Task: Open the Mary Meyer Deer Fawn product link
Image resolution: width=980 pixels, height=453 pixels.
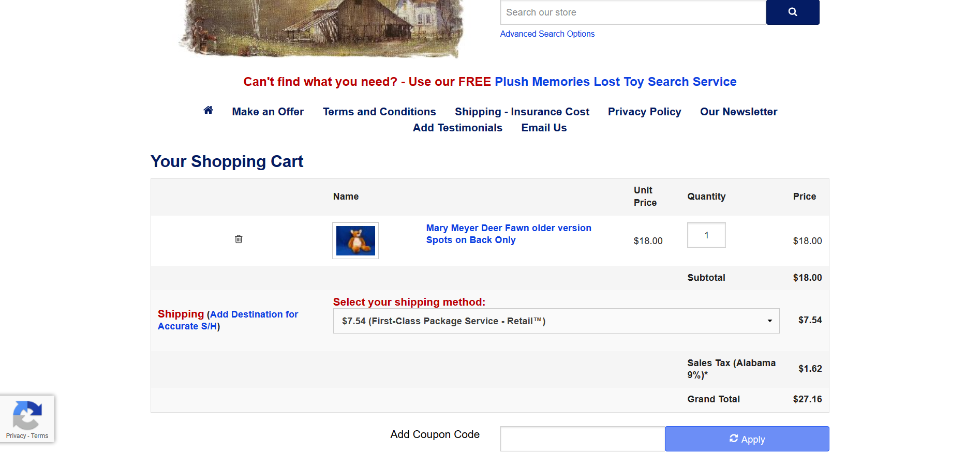Action: [x=509, y=234]
